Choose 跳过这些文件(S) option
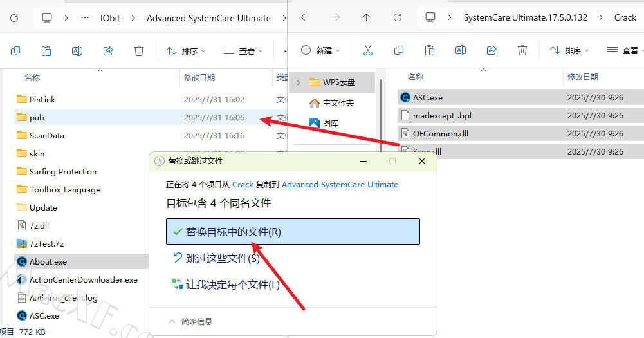This screenshot has height=338, width=644. (x=223, y=258)
